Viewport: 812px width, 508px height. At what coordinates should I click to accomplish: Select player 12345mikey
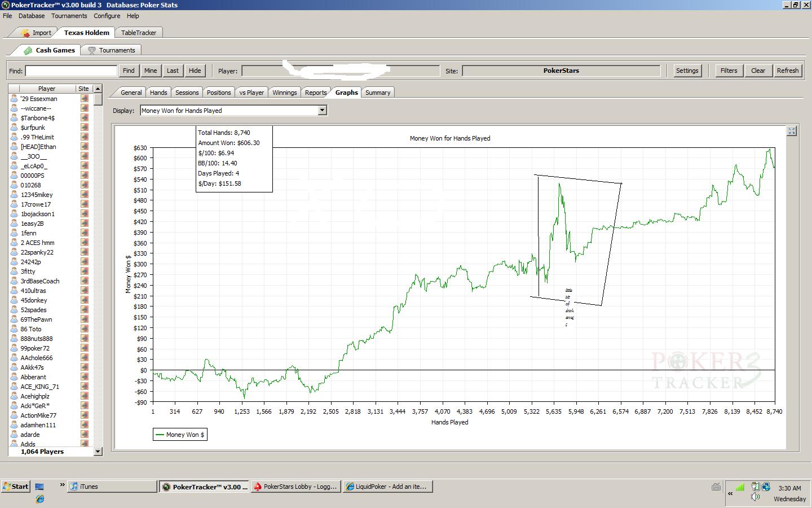[x=37, y=195]
